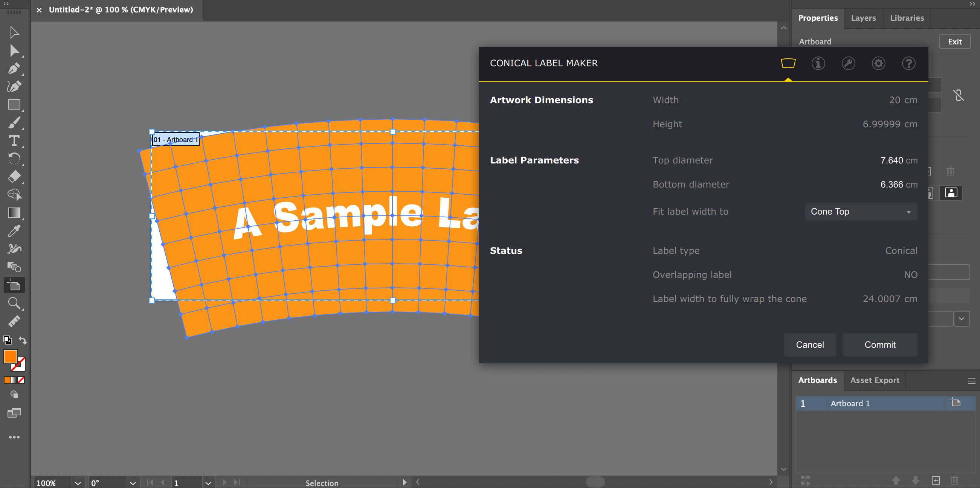Viewport: 980px width, 488px height.
Task: Select the Pen tool
Action: click(x=14, y=69)
